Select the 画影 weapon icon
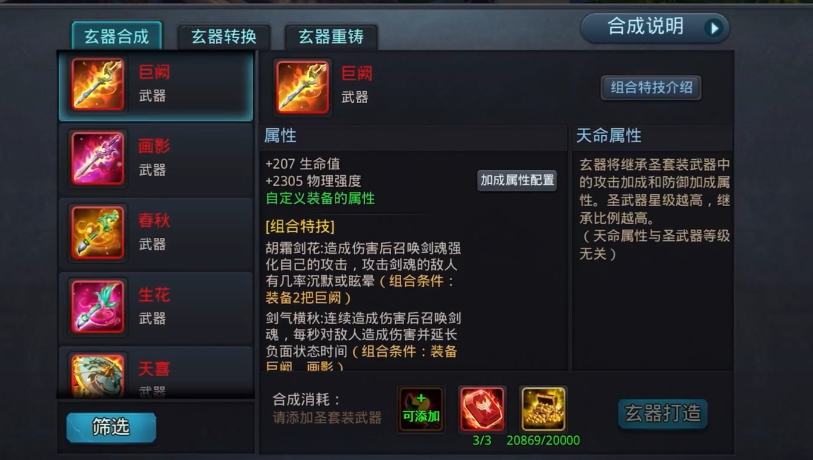 pos(98,158)
